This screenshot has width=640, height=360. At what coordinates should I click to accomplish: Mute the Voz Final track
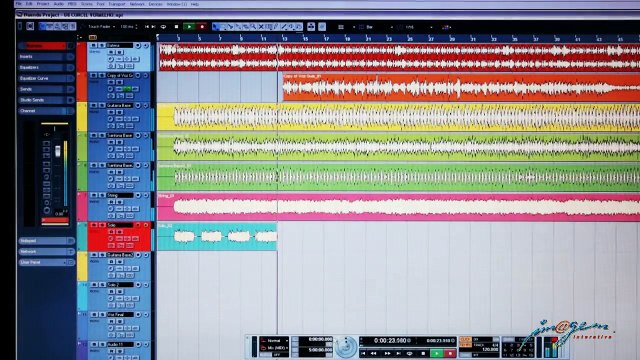(93, 315)
